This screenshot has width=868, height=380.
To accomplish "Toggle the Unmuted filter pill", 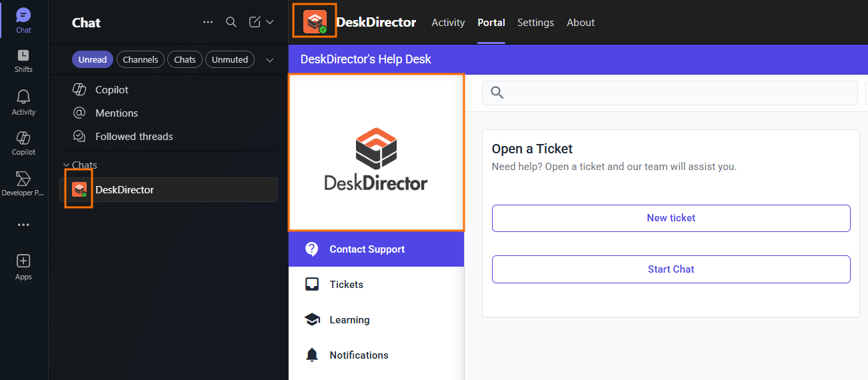I will click(230, 59).
